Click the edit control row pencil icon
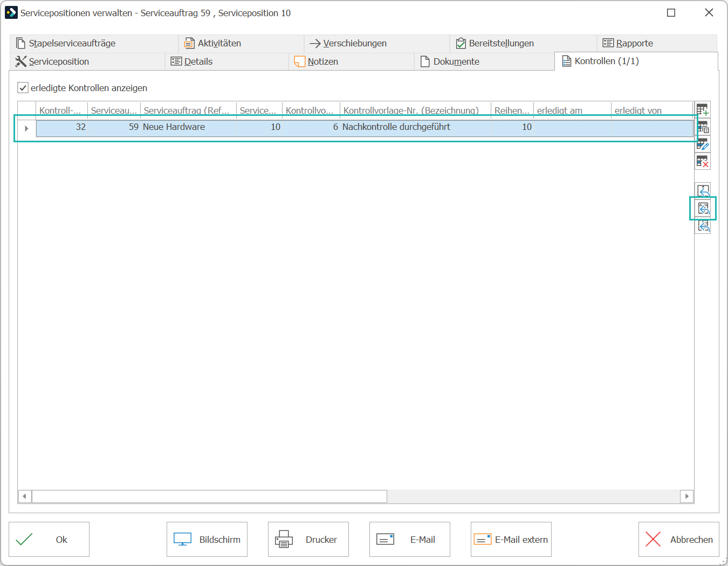Image resolution: width=728 pixels, height=566 pixels. click(703, 144)
